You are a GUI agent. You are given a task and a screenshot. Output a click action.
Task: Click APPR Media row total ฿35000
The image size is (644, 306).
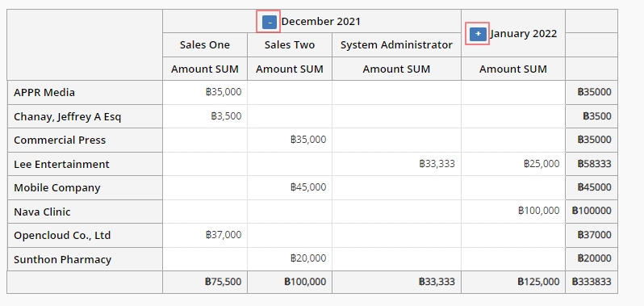pos(592,92)
